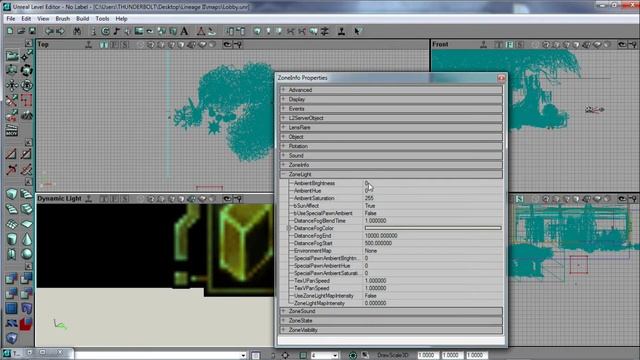The image size is (640, 360).
Task: Select the AmbientBrightness property row
Action: [392, 183]
